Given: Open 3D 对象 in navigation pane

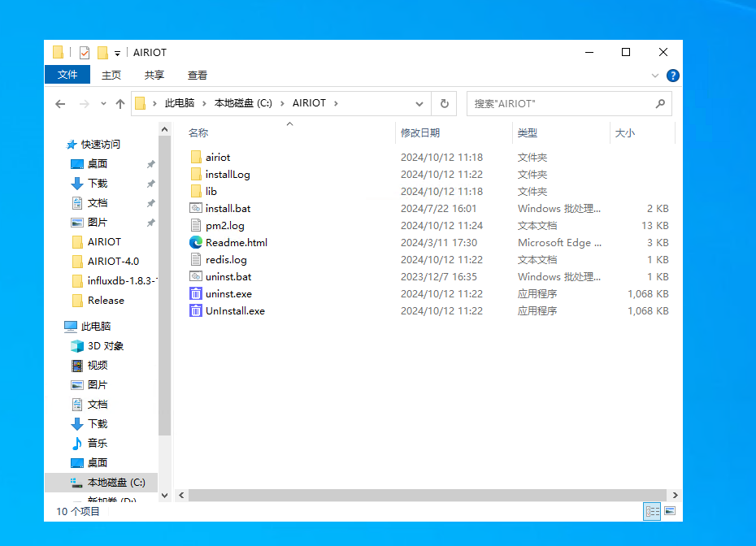Looking at the screenshot, I should (x=106, y=346).
